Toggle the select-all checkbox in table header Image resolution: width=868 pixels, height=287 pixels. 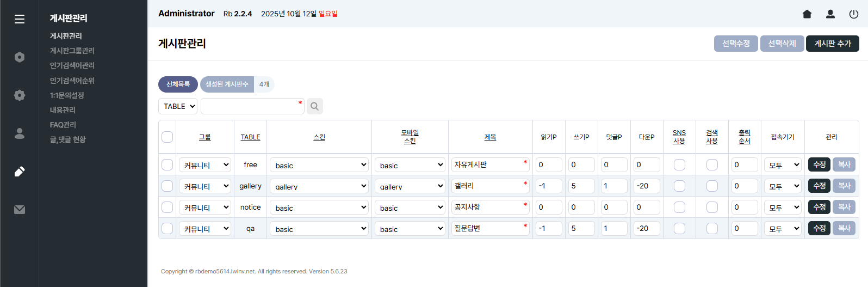(168, 137)
